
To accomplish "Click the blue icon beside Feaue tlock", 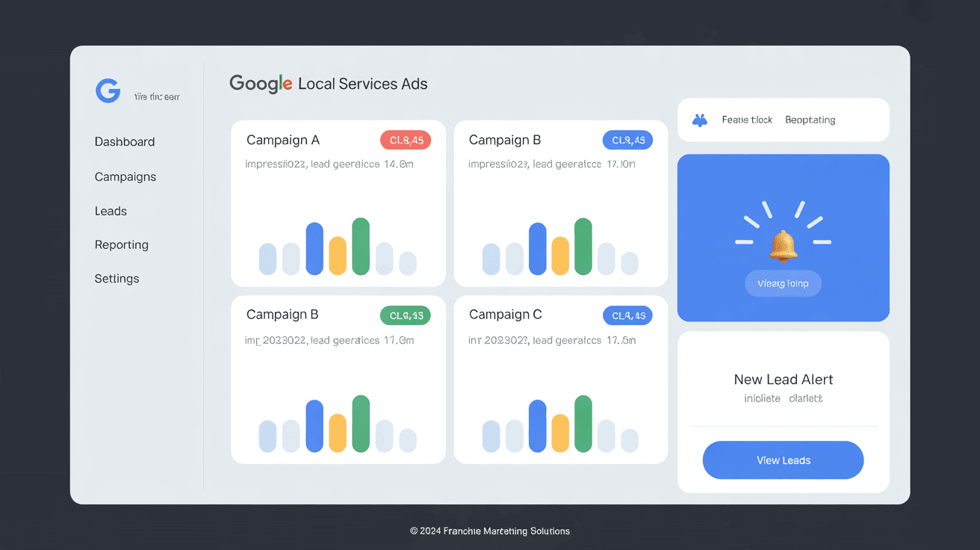I will (x=700, y=120).
